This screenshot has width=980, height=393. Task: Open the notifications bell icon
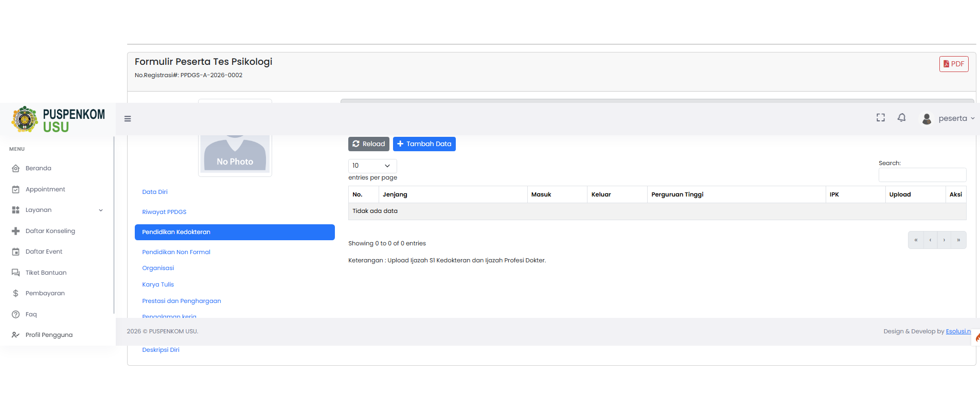[x=902, y=118]
